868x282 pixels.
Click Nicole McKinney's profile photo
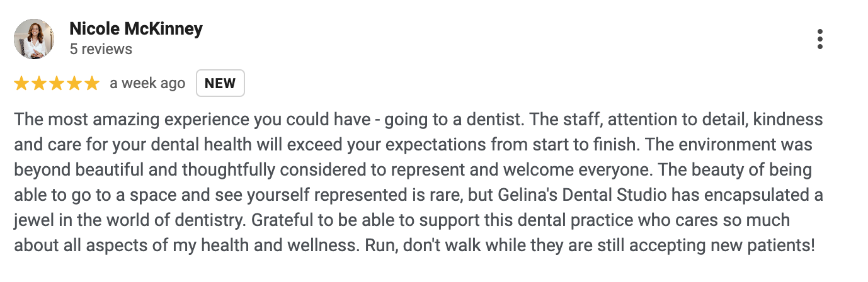pos(34,39)
